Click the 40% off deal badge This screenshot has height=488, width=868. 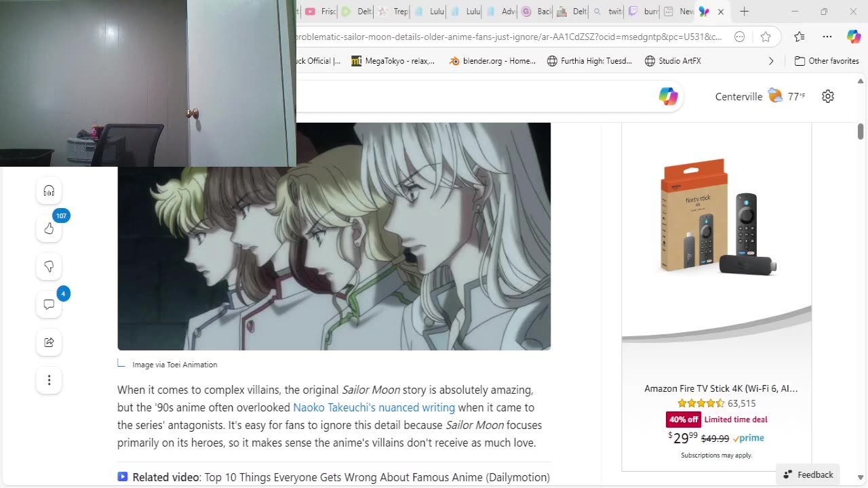(684, 420)
